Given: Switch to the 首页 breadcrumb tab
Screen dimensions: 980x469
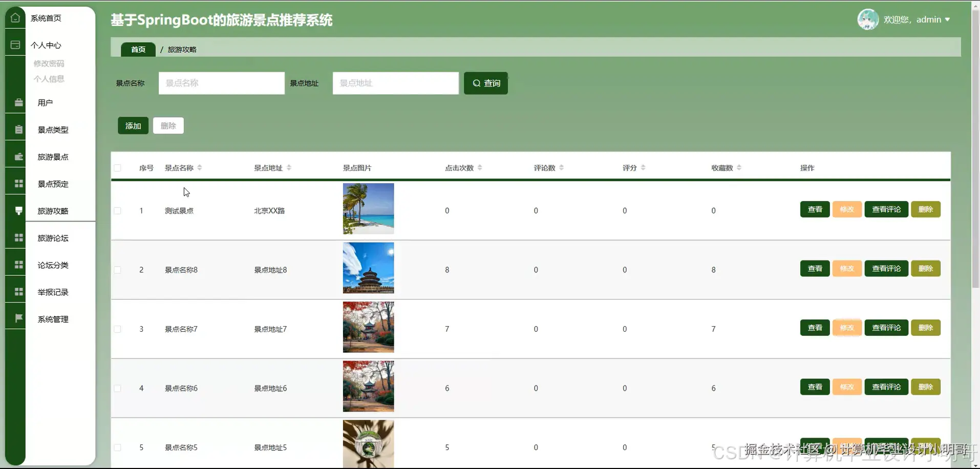Looking at the screenshot, I should coord(137,49).
